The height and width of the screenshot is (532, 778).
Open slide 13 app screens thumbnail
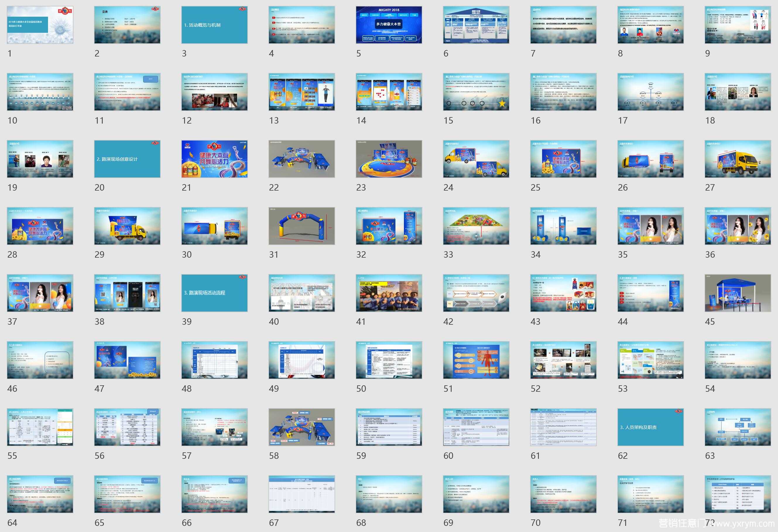pos(301,92)
